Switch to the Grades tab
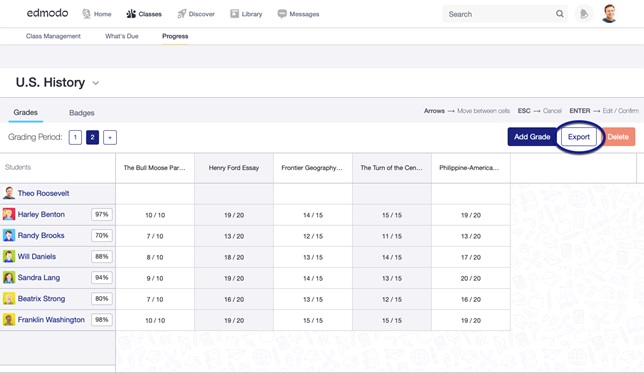Image resolution: width=644 pixels, height=373 pixels. (25, 112)
